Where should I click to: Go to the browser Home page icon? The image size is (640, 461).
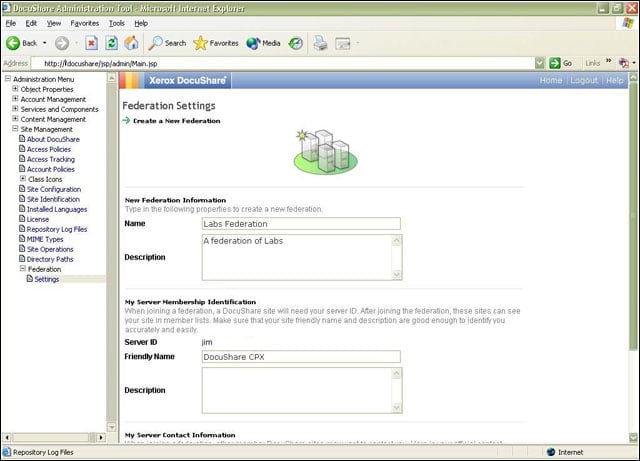point(131,43)
